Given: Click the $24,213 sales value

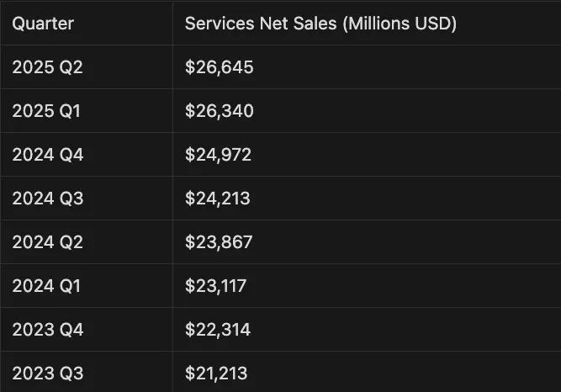Looking at the screenshot, I should 218,199.
